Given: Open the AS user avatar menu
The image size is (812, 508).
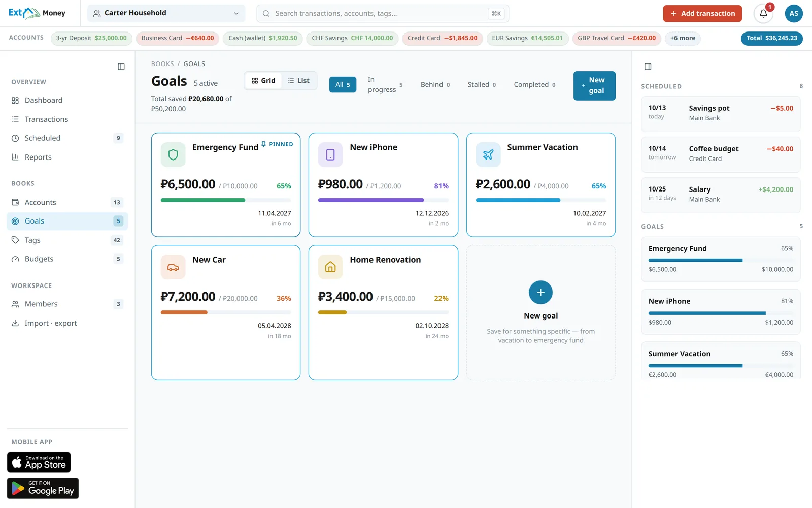Looking at the screenshot, I should (794, 14).
